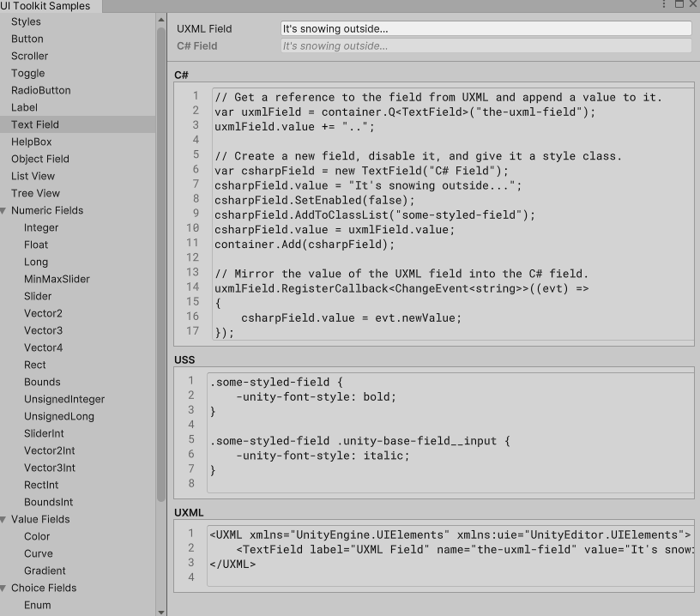
Task: Click the sidebar scrollbar up arrow
Action: [x=161, y=20]
